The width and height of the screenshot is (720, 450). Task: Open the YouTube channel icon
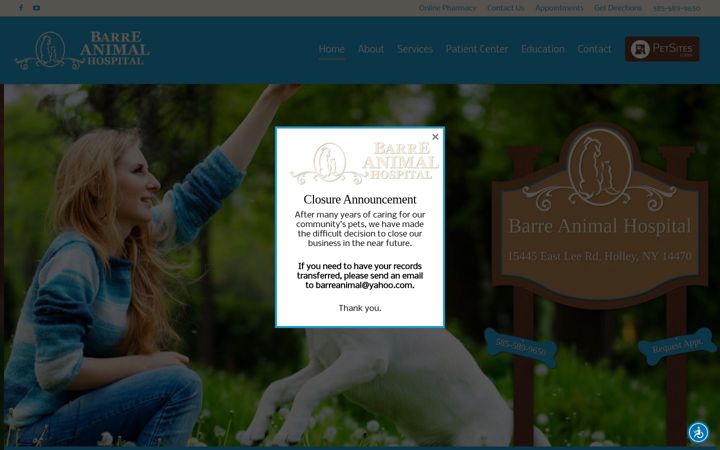(36, 8)
